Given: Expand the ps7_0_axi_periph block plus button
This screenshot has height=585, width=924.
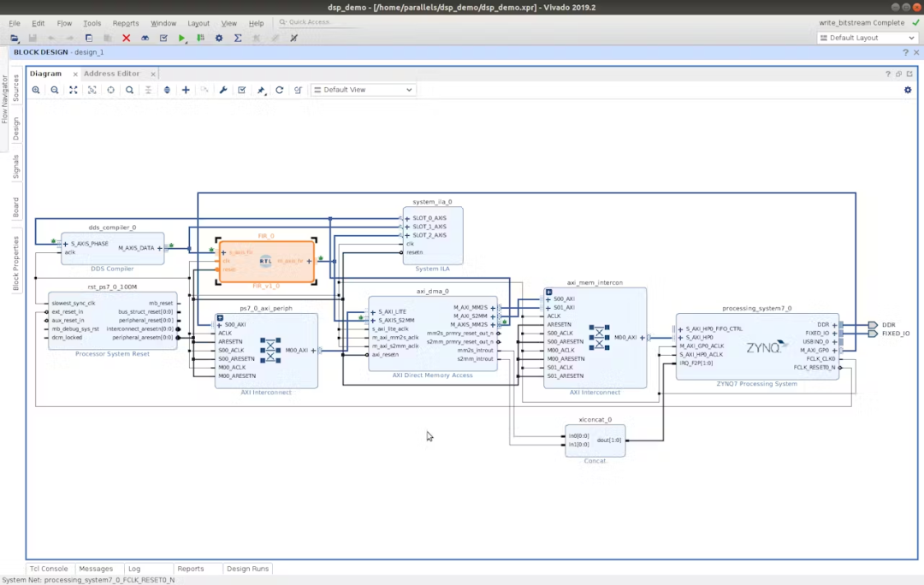Looking at the screenshot, I should point(220,317).
